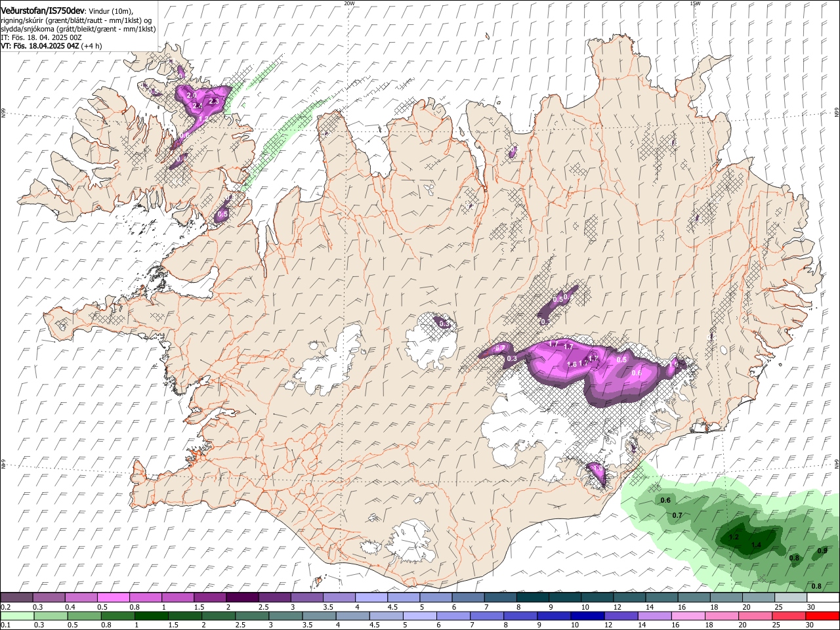The height and width of the screenshot is (630, 840).
Task: Click the 1.4 rain value offshore southeast
Action: (756, 545)
